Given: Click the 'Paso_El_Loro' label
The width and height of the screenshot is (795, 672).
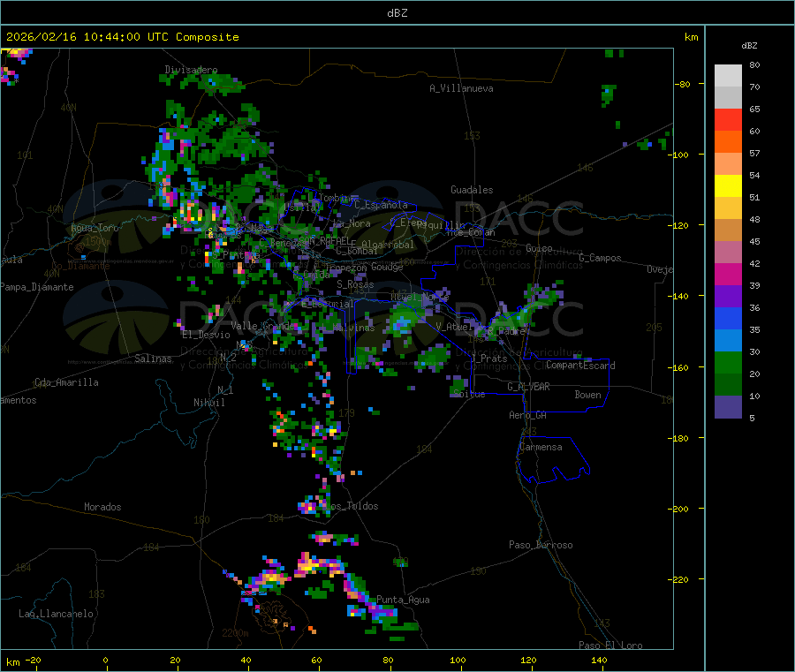Looking at the screenshot, I should pos(610,646).
